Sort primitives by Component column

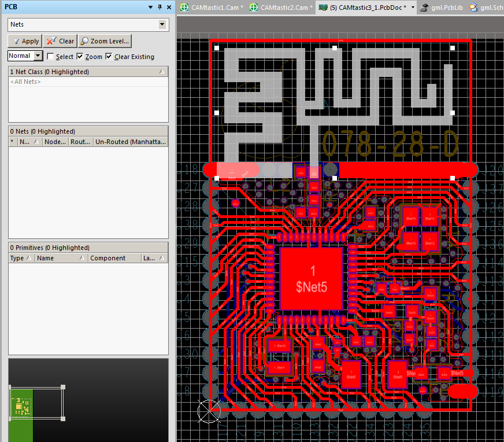pyautogui.click(x=115, y=258)
